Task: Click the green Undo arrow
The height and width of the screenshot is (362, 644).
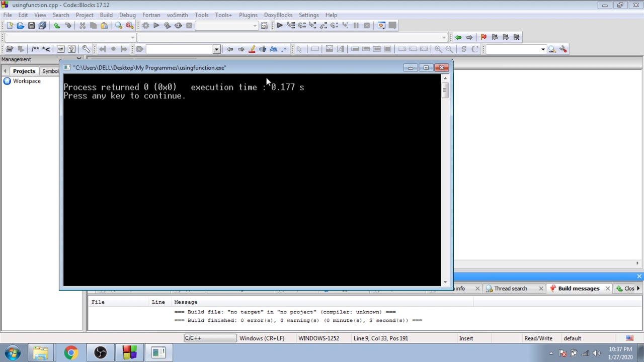Action: coord(57,26)
